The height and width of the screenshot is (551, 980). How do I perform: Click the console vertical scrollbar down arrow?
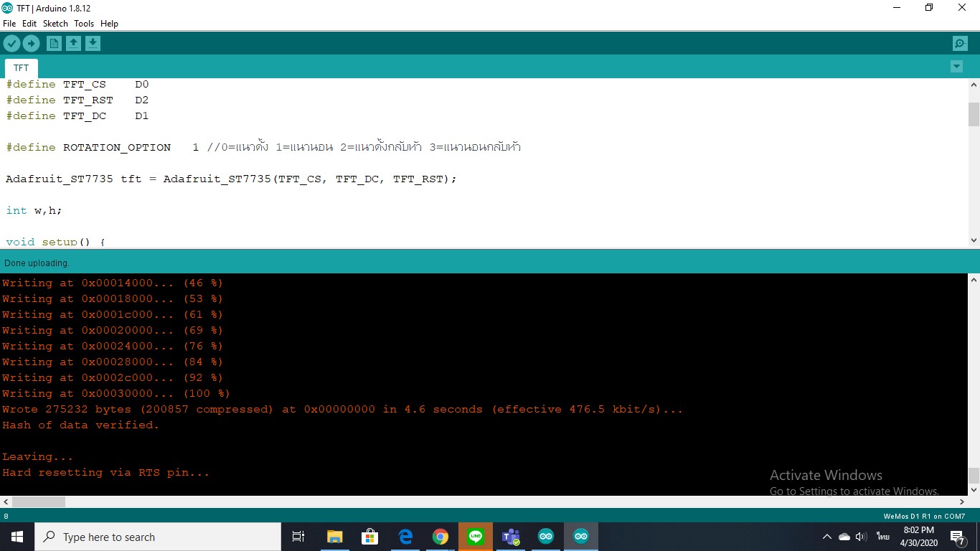point(974,490)
